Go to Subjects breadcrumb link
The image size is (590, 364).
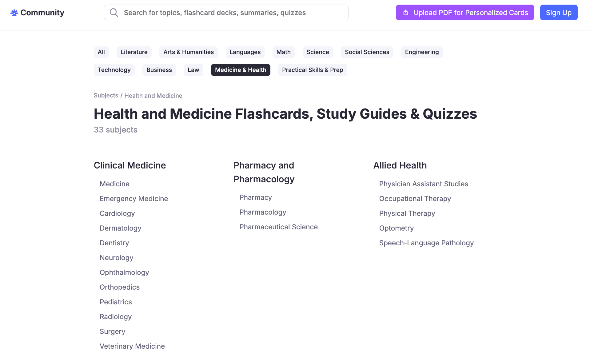point(106,96)
